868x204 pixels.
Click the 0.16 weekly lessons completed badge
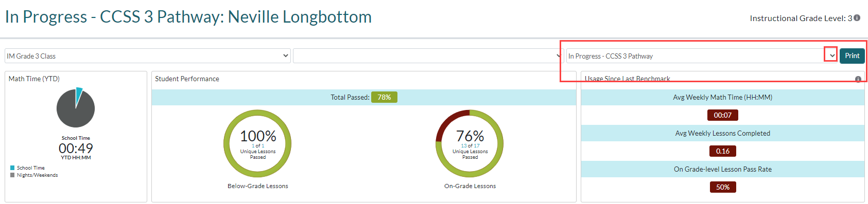[x=723, y=151]
